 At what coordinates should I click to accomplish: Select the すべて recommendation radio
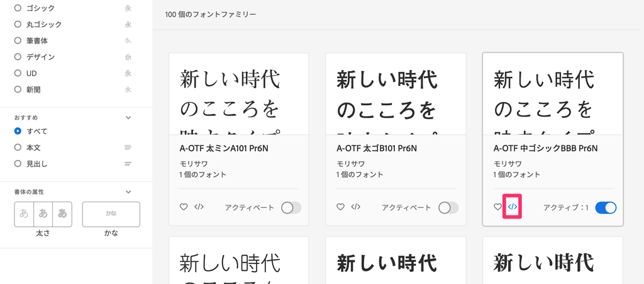(17, 131)
